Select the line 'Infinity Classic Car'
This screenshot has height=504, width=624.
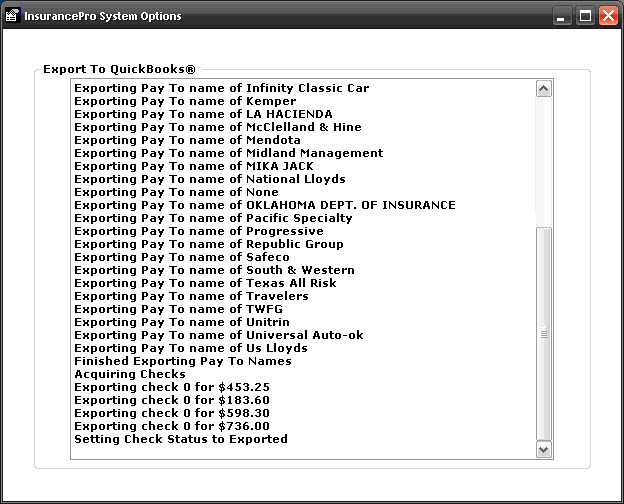[x=222, y=88]
